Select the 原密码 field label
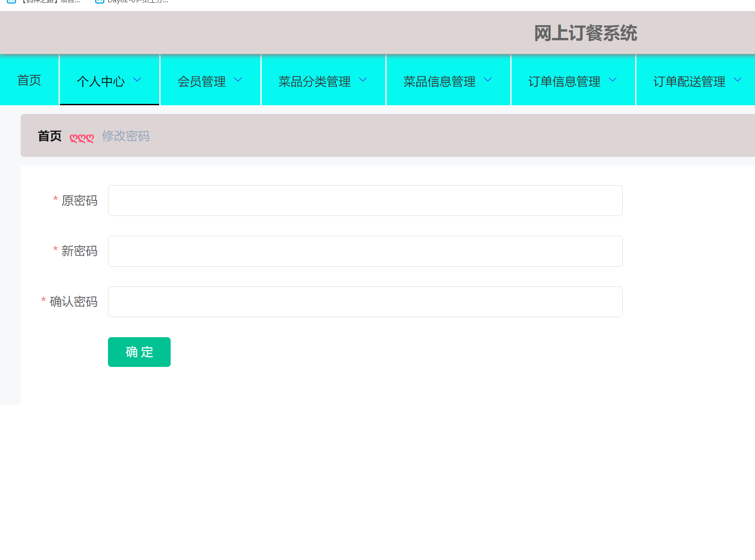The width and height of the screenshot is (755, 560). 80,200
